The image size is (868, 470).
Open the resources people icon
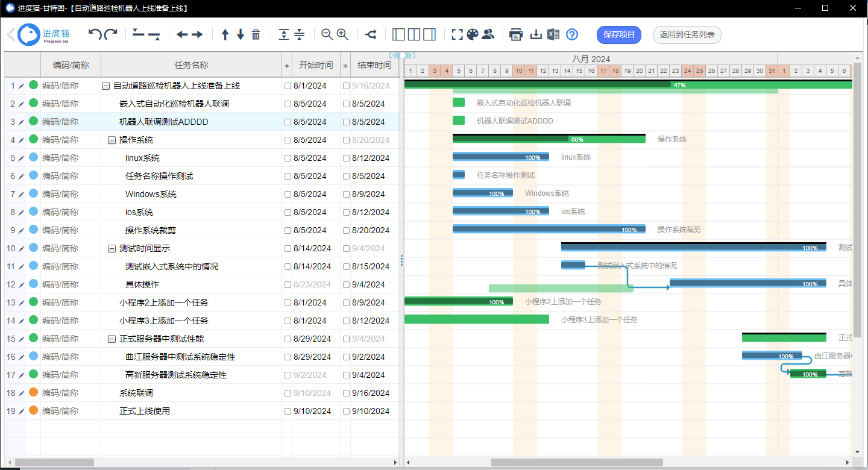[x=488, y=34]
